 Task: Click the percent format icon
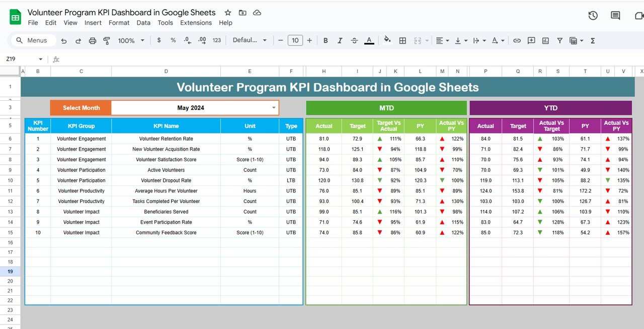(x=173, y=40)
